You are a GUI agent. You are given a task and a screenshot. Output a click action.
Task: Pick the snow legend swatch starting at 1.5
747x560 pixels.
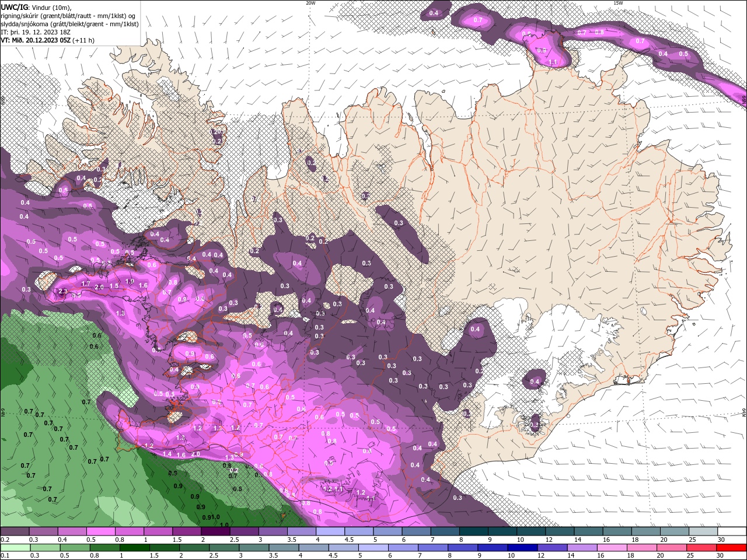tap(187, 532)
